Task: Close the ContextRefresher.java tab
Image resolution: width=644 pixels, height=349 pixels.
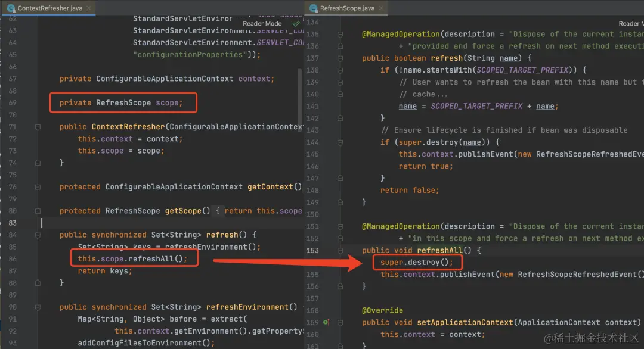Action: [x=89, y=8]
